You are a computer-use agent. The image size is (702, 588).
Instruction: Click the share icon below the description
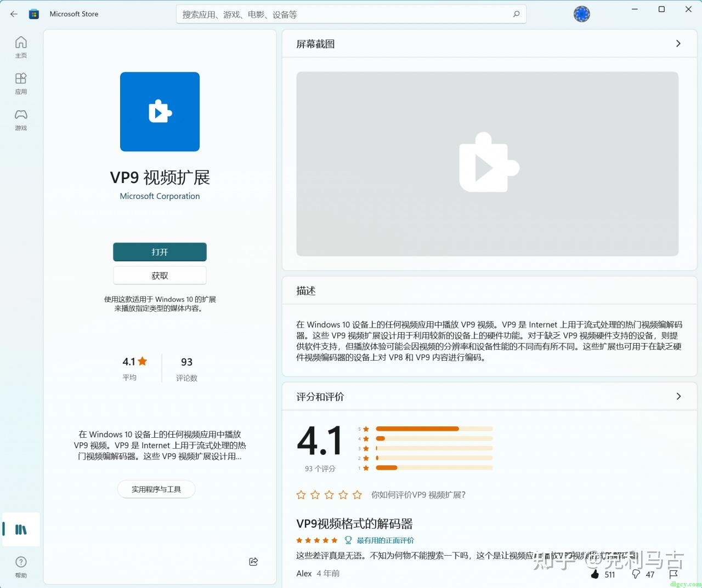[x=253, y=561]
